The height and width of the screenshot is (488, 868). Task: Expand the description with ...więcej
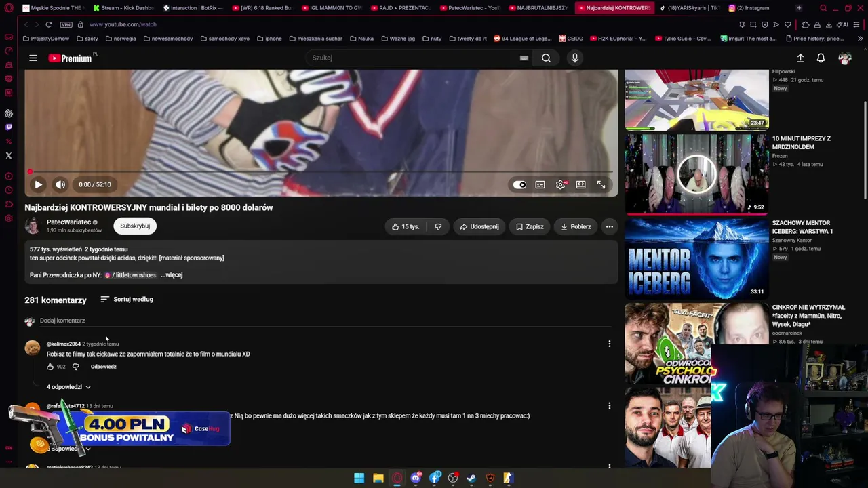tap(172, 275)
